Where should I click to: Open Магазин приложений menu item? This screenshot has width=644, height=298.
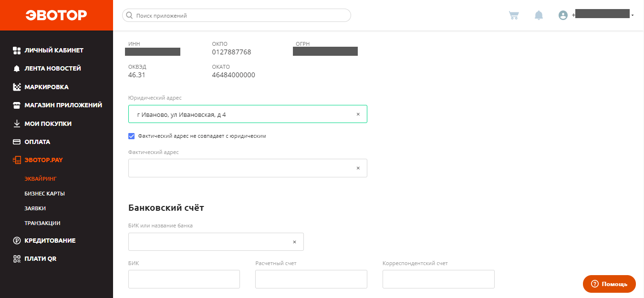[63, 105]
